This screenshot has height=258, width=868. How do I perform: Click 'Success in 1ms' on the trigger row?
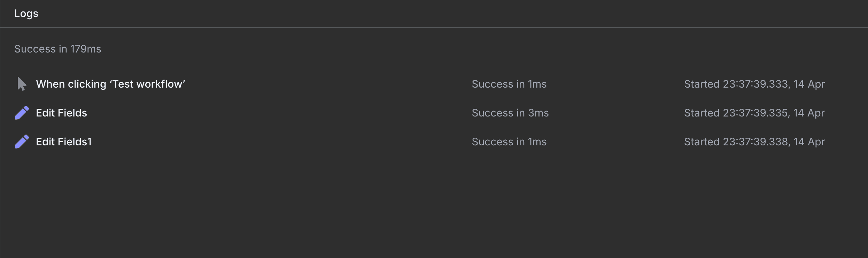(509, 84)
